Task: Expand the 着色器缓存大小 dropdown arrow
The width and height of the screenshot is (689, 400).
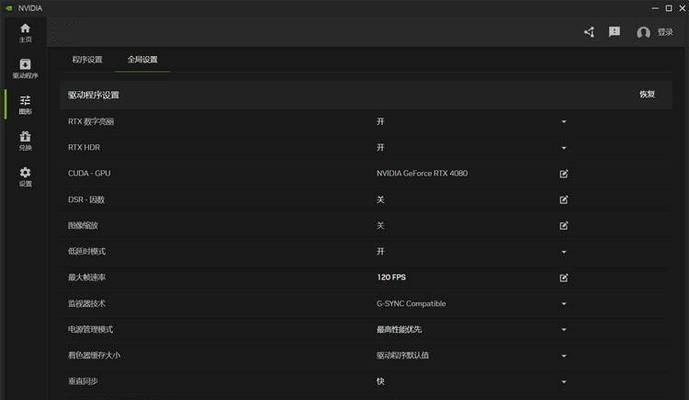Action: click(564, 356)
